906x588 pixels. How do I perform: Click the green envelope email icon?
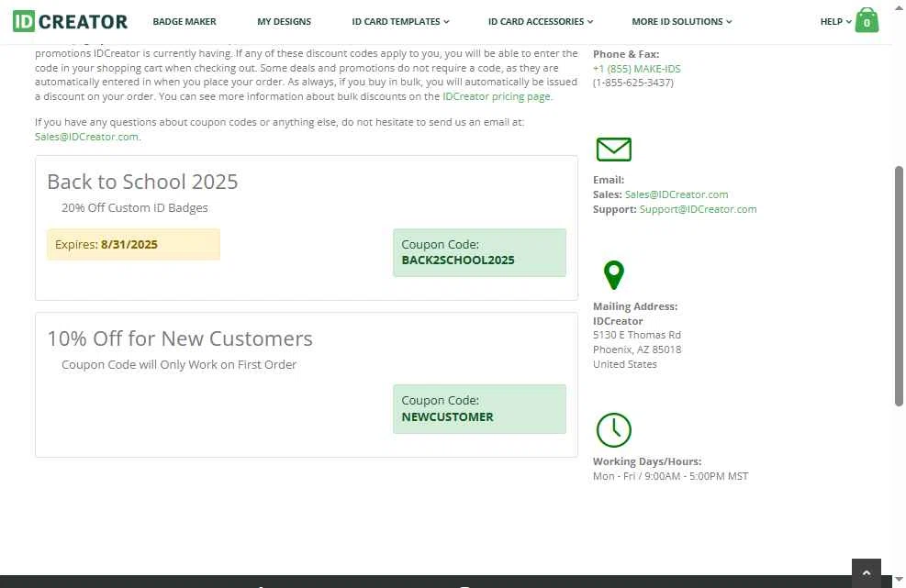click(x=613, y=149)
